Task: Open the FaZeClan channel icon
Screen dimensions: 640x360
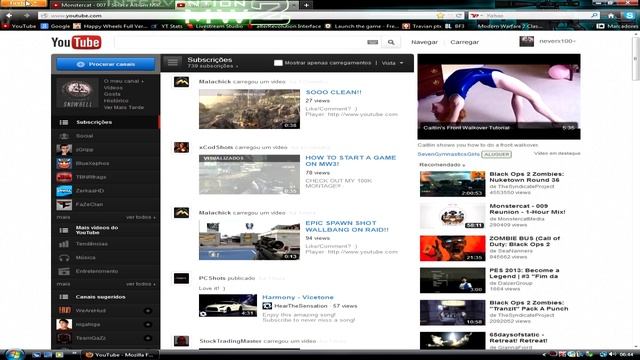Action: pos(64,204)
